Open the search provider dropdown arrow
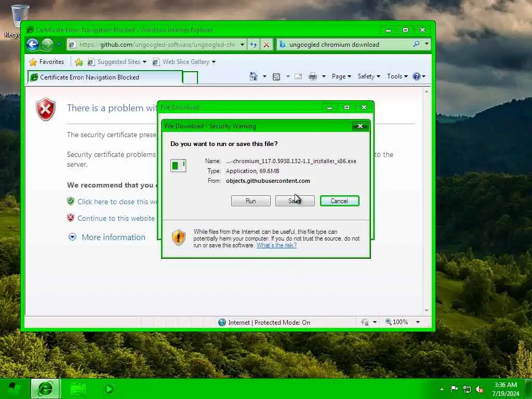Viewport: 532px width, 399px height. [x=427, y=44]
